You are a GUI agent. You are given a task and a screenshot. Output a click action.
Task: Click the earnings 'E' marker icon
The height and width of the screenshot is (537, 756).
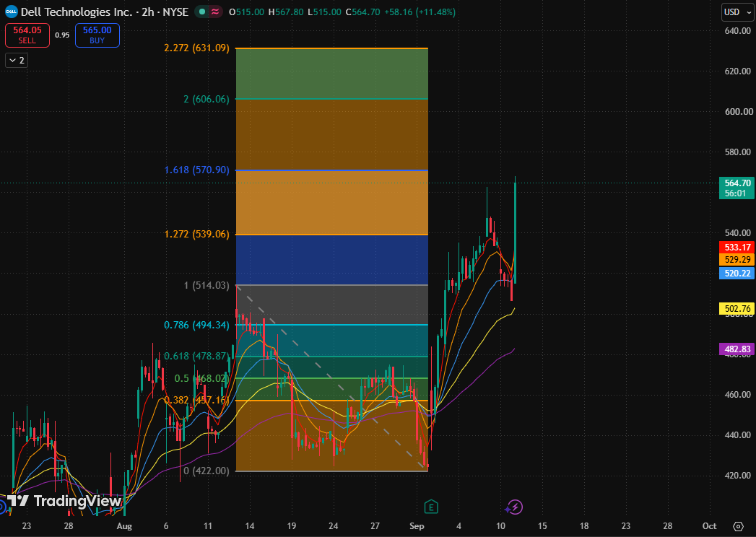(x=430, y=507)
